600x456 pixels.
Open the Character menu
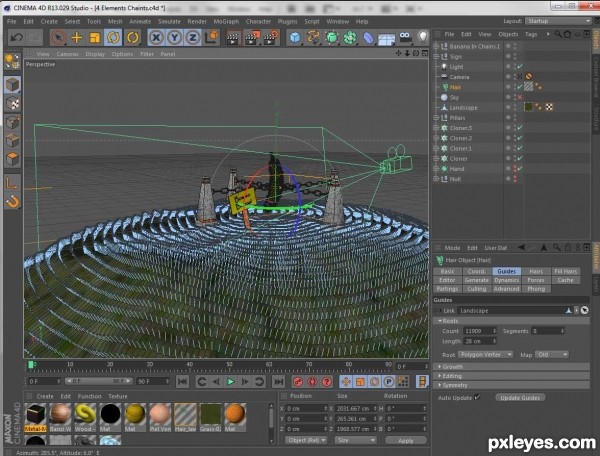pyautogui.click(x=258, y=21)
